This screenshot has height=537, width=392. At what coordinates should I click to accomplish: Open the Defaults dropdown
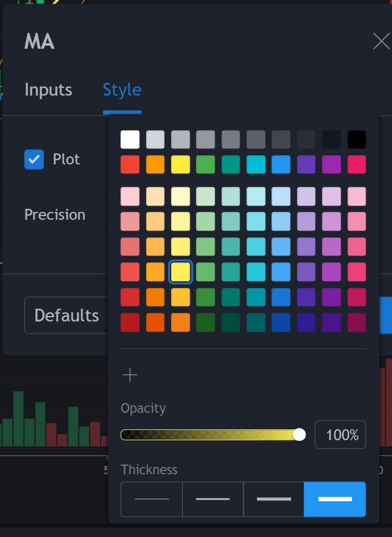click(x=66, y=315)
